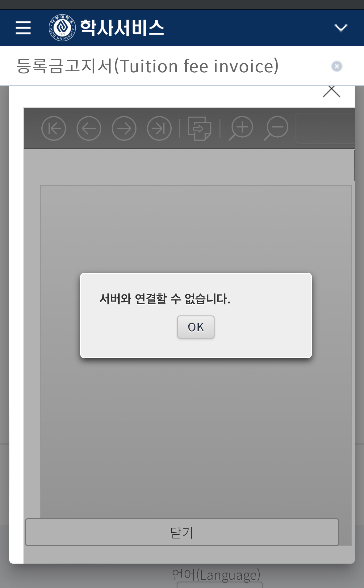Open the hamburger navigation menu
This screenshot has height=588, width=364.
click(x=23, y=28)
